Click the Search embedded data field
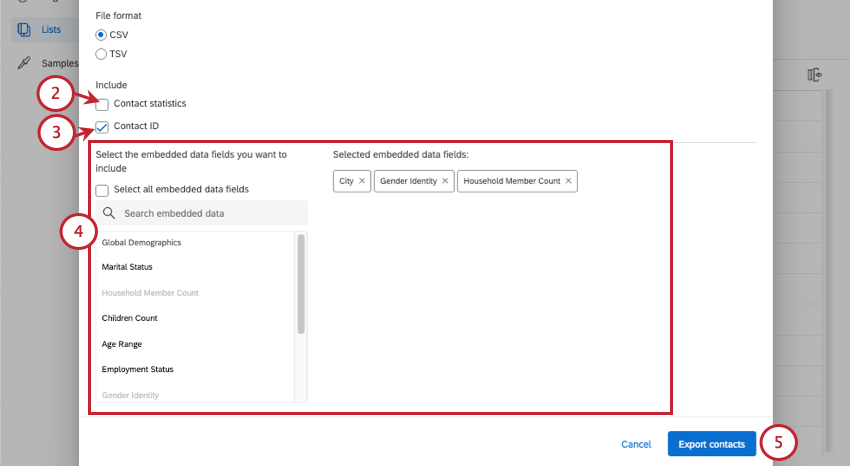The height and width of the screenshot is (466, 850). point(210,213)
